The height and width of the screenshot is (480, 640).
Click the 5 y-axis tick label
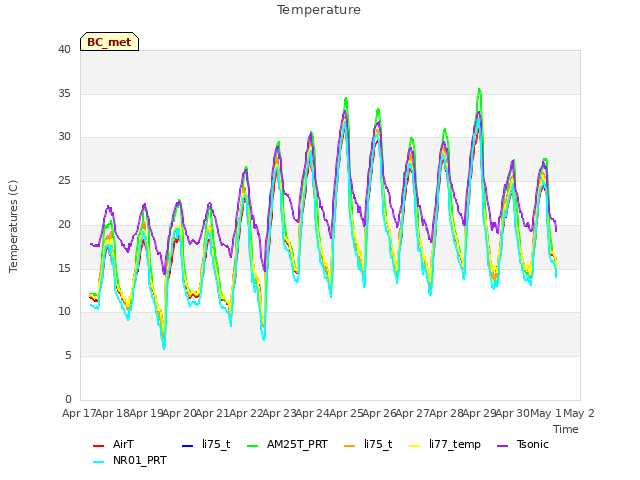click(68, 356)
